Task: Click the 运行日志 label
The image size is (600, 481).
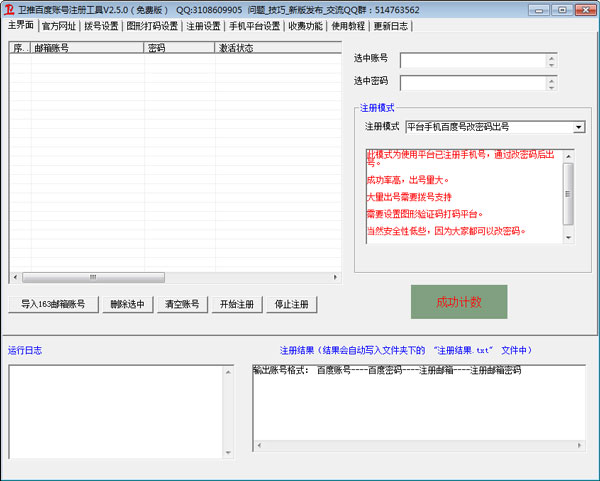Action: coord(25,350)
